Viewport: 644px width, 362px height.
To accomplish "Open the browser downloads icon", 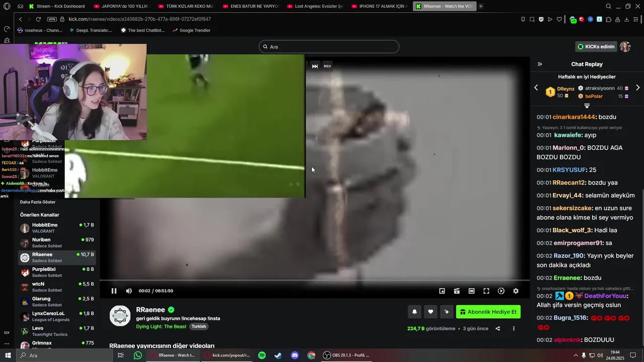I will (x=626, y=19).
